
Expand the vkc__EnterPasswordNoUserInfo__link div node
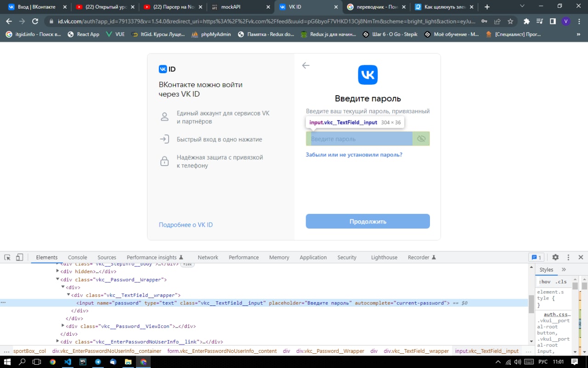point(58,342)
